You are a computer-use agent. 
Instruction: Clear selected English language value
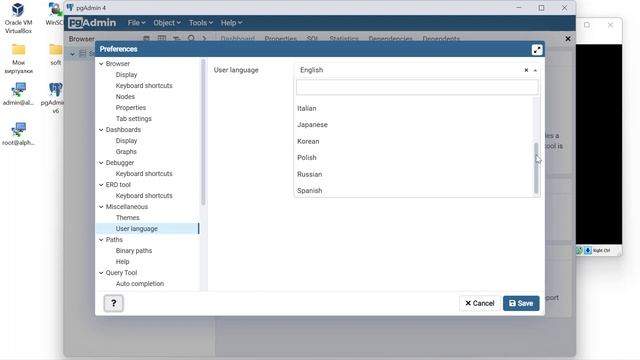tap(526, 70)
